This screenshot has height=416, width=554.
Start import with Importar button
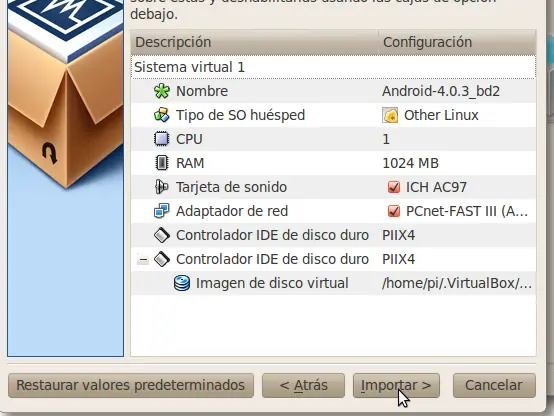click(396, 385)
